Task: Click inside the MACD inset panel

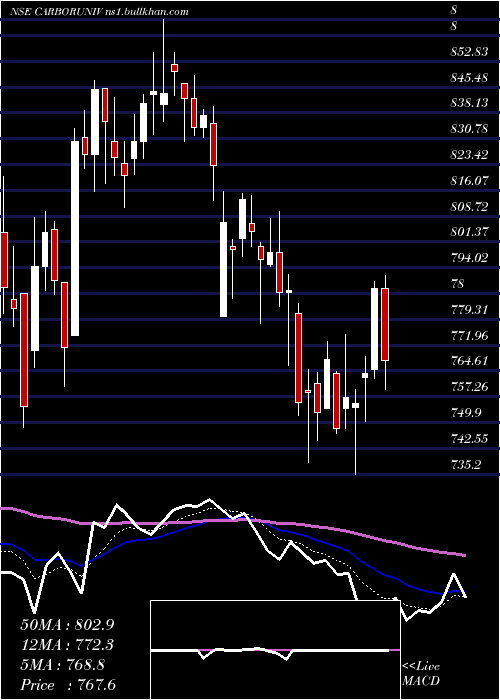Action: point(275,650)
